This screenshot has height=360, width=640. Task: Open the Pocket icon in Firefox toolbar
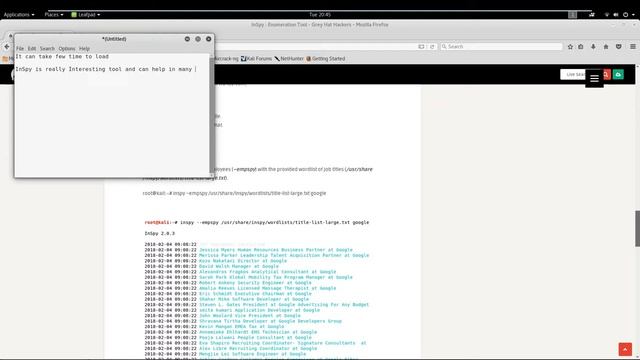pos(619,47)
